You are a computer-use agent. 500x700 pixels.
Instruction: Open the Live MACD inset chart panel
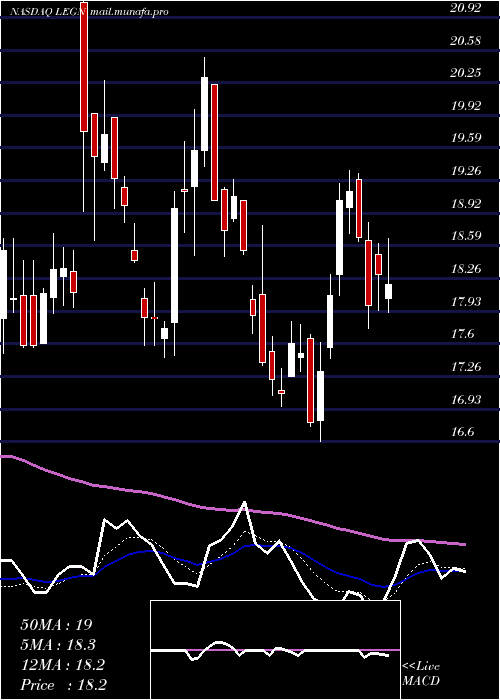tap(275, 650)
